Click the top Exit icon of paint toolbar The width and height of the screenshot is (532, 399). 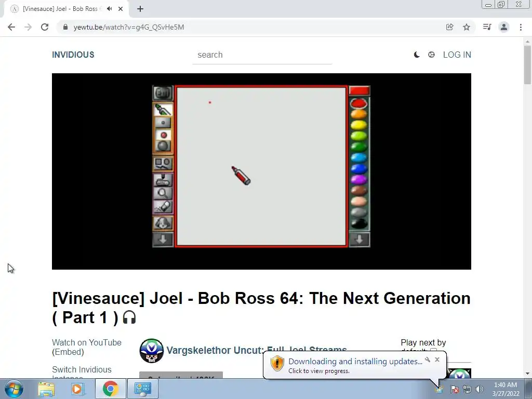(163, 92)
